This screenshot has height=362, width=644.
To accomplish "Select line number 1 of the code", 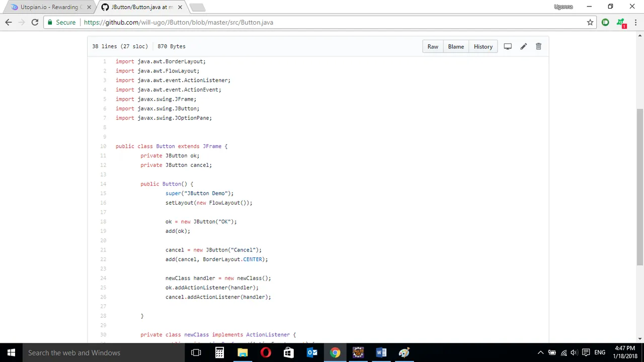I will click(104, 61).
